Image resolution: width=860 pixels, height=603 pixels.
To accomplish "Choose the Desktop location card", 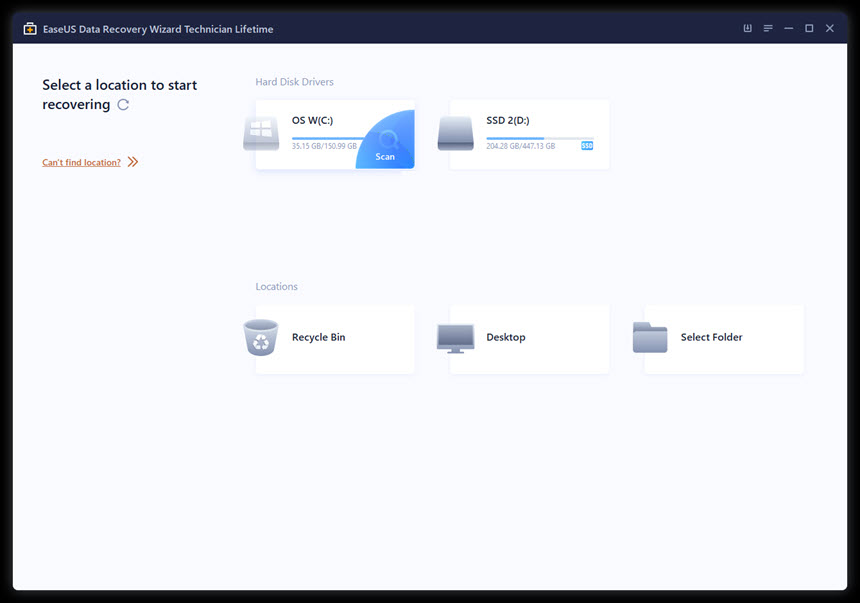I will (x=529, y=339).
